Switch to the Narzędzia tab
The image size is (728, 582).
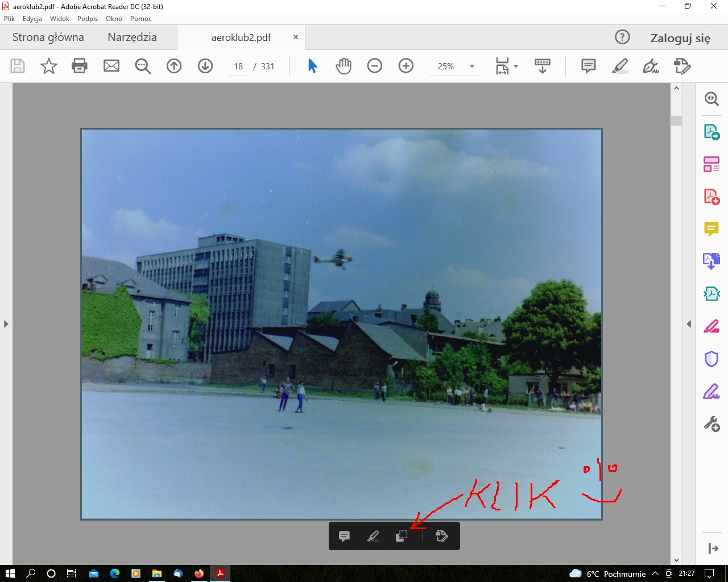point(132,38)
